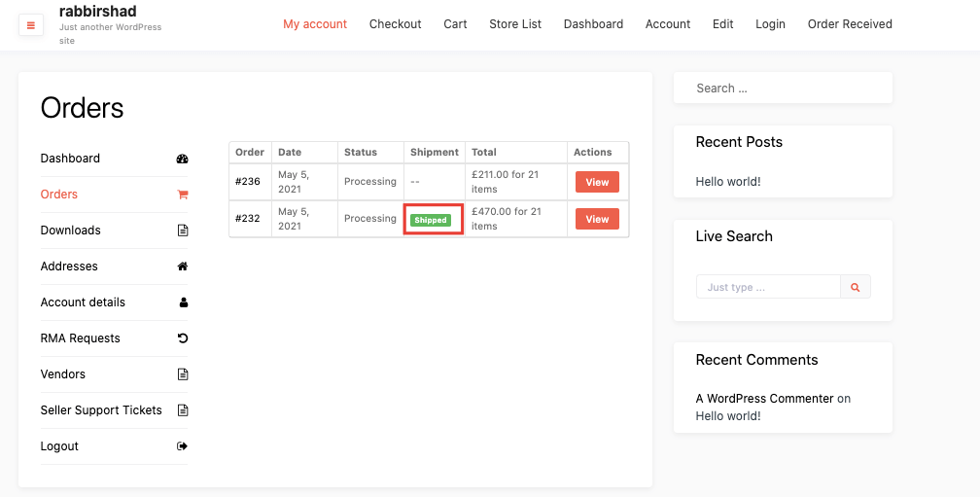
Task: Open A WordPress Commenter link
Action: [764, 399]
